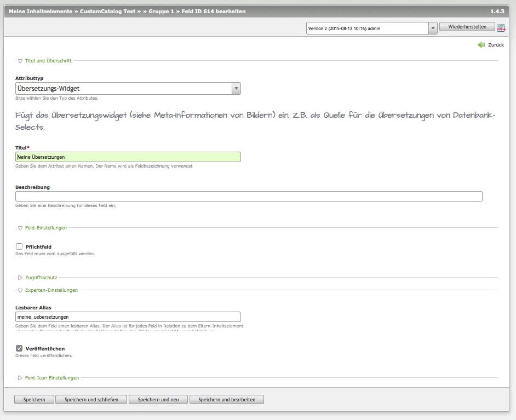
Task: Focus the Titel input field
Action: pyautogui.click(x=128, y=157)
